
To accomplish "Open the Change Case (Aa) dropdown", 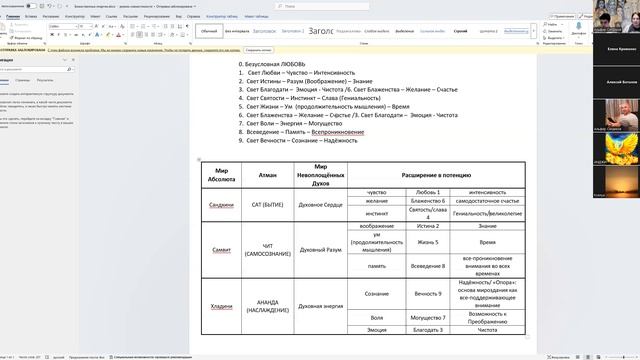I will (111, 26).
